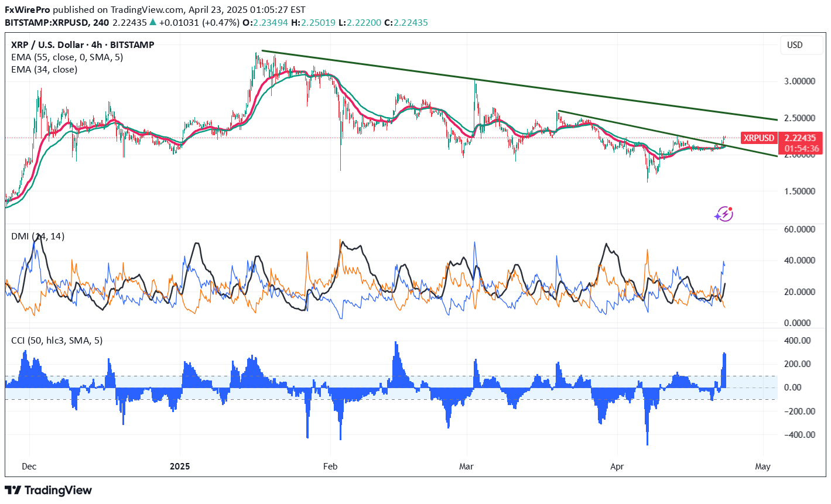
Task: Click the 400.00 CCI axis label
Action: (x=798, y=340)
